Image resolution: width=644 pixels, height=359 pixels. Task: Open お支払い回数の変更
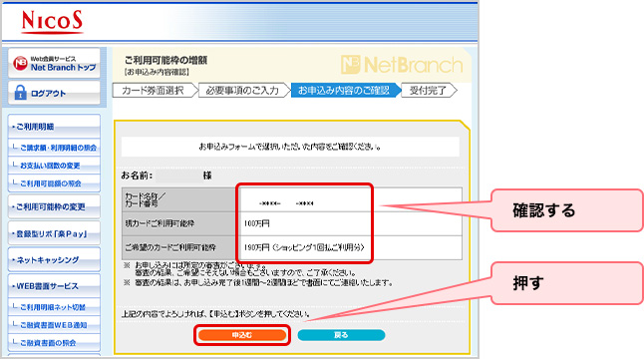point(54,166)
